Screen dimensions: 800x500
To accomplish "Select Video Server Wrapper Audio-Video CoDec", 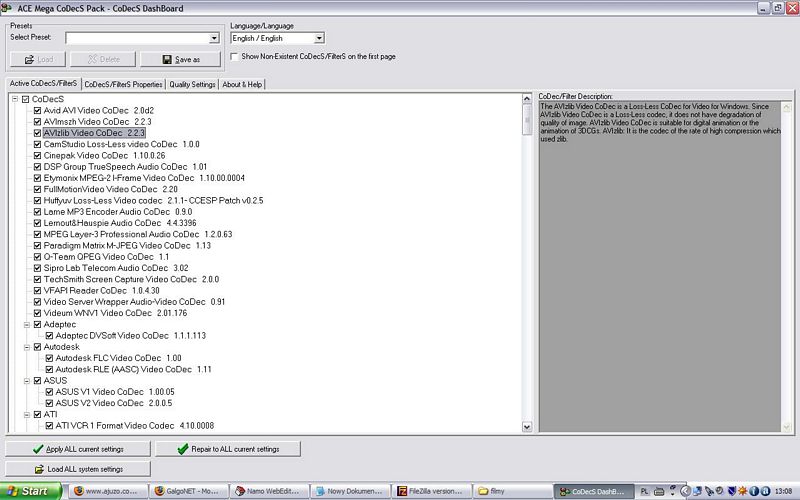I will pos(134,302).
